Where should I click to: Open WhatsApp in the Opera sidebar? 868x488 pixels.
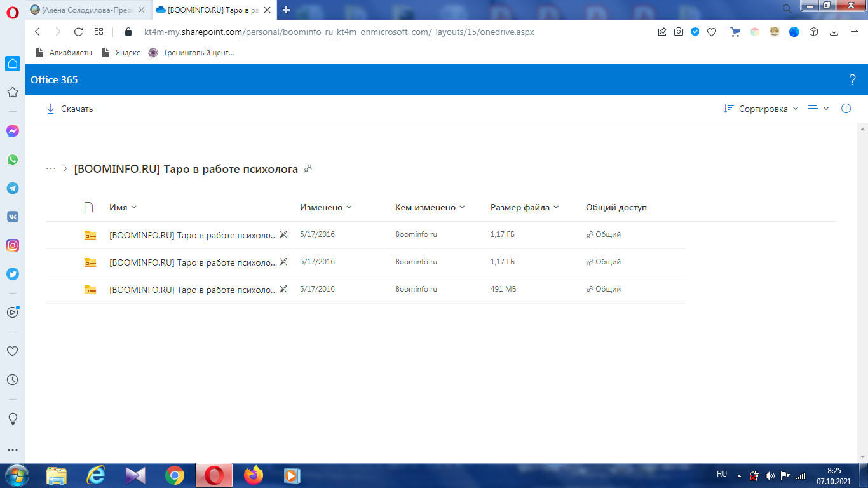(x=13, y=159)
